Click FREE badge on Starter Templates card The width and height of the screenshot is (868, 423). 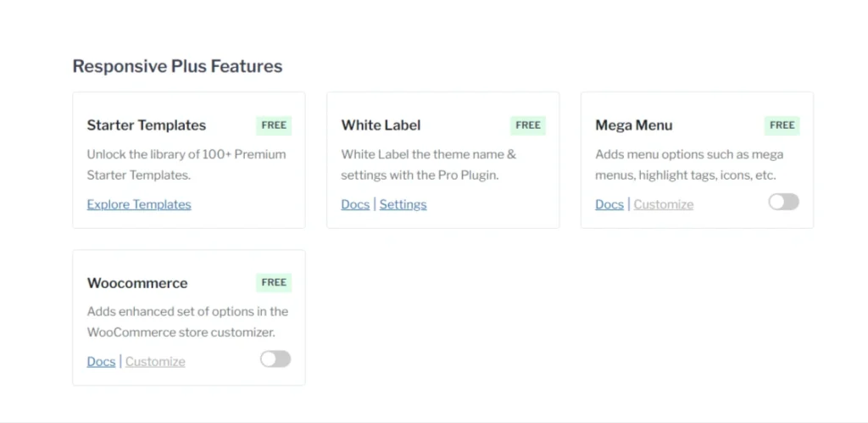coord(274,125)
